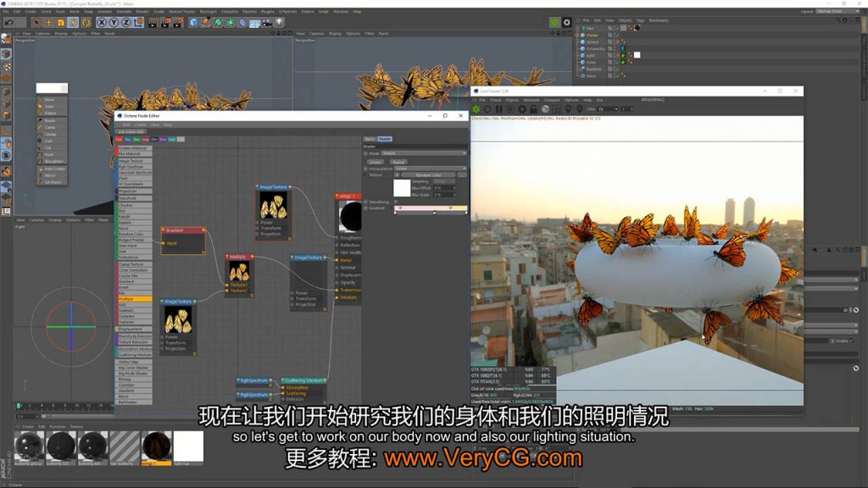This screenshot has width=868, height=488.
Task: Toggle the Z axis lock
Action: [x=125, y=23]
